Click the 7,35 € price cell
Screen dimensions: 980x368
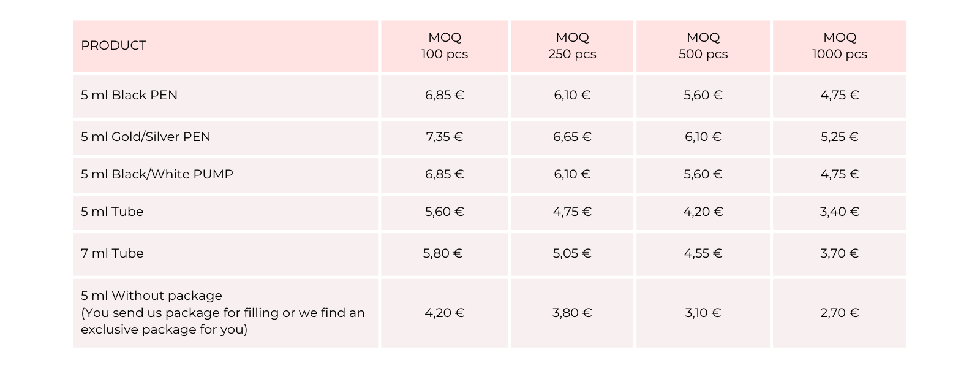pyautogui.click(x=445, y=137)
